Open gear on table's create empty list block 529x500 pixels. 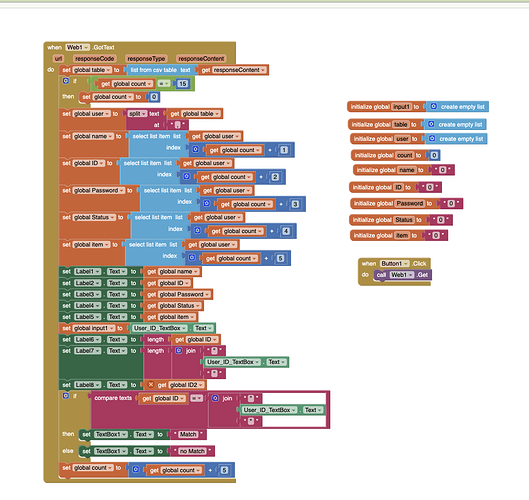coord(431,124)
